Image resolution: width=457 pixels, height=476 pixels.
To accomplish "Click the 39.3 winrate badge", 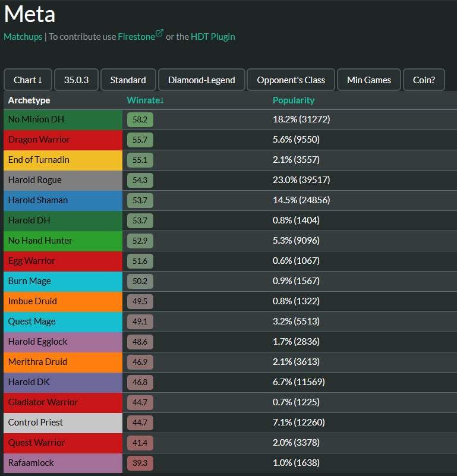I will coord(140,464).
